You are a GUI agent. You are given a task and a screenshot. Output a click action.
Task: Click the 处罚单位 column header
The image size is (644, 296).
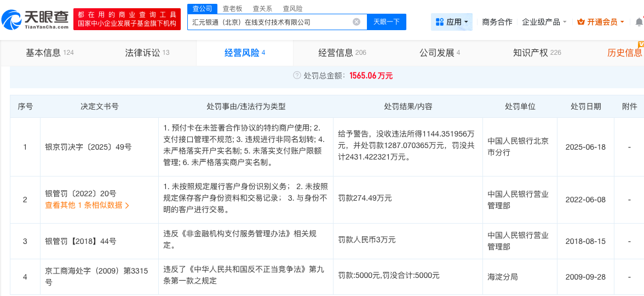(x=520, y=106)
